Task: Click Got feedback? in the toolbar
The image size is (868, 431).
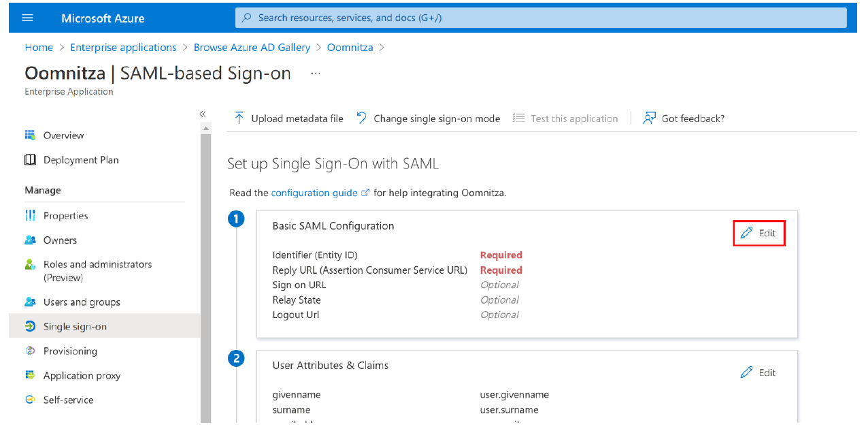Action: [x=684, y=118]
